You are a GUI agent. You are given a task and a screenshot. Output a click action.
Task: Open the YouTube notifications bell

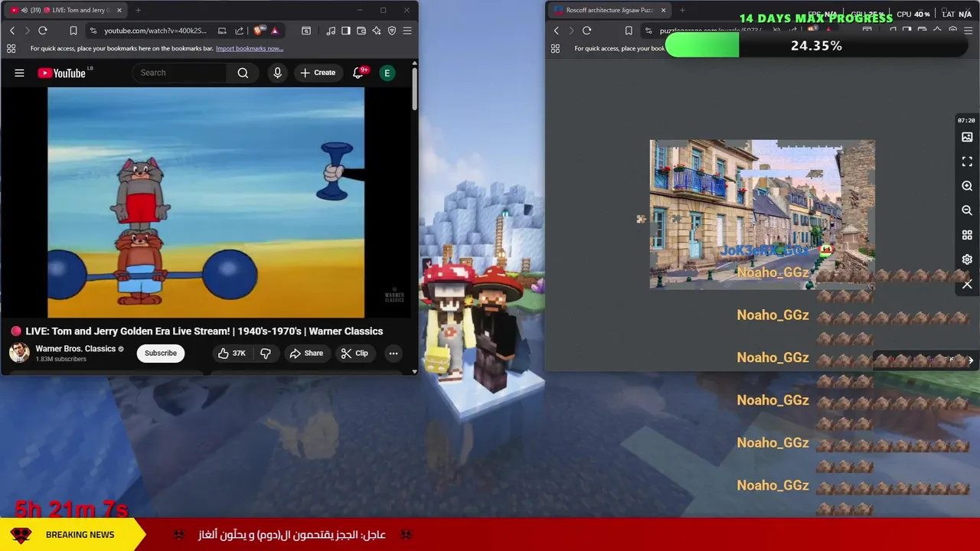(358, 73)
